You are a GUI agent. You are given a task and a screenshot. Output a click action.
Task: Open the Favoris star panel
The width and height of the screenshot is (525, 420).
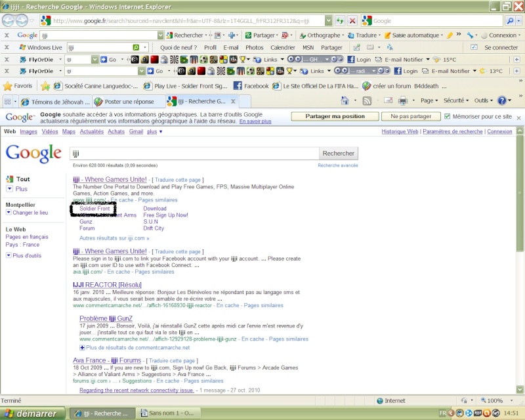18,86
